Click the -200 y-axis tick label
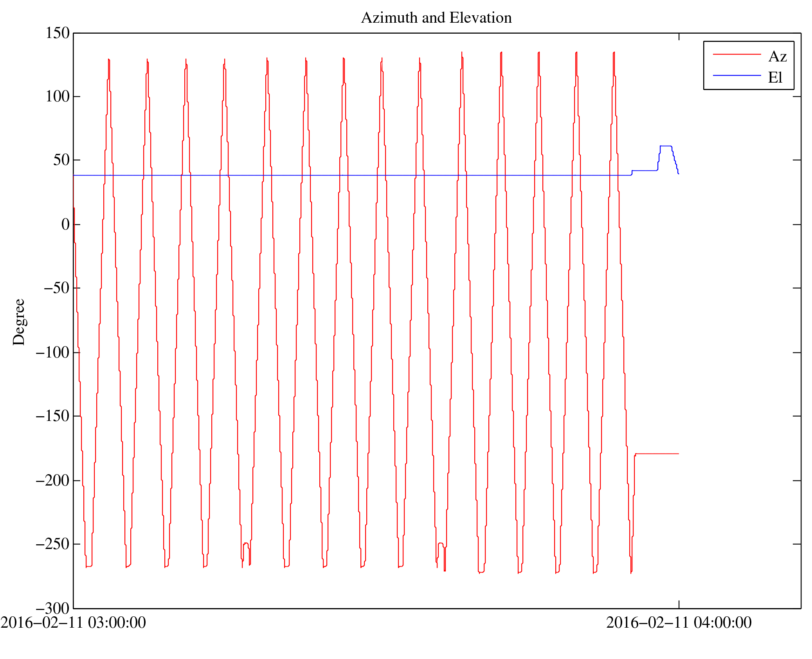Image resolution: width=812 pixels, height=659 pixels. click(x=53, y=480)
